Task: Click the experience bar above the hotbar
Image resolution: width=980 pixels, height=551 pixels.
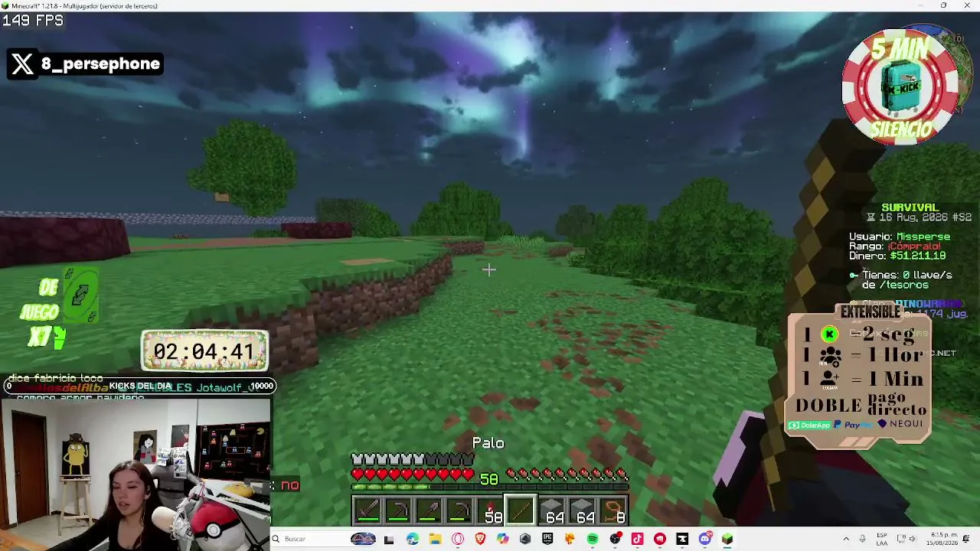Action: [x=490, y=487]
